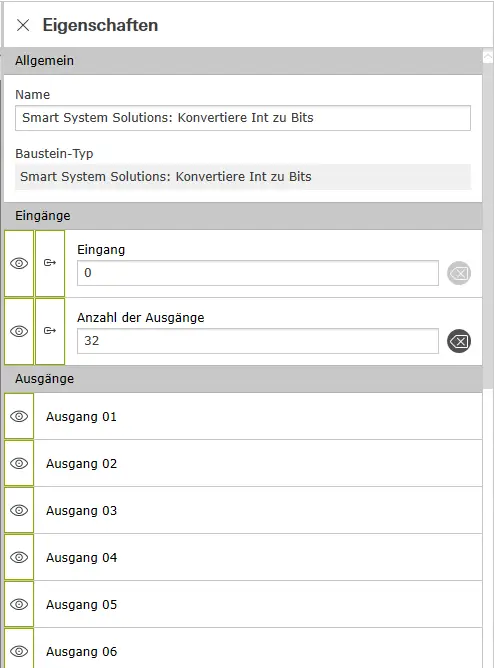The width and height of the screenshot is (494, 668).
Task: Click the Eingang value field showing 0
Action: (x=258, y=273)
